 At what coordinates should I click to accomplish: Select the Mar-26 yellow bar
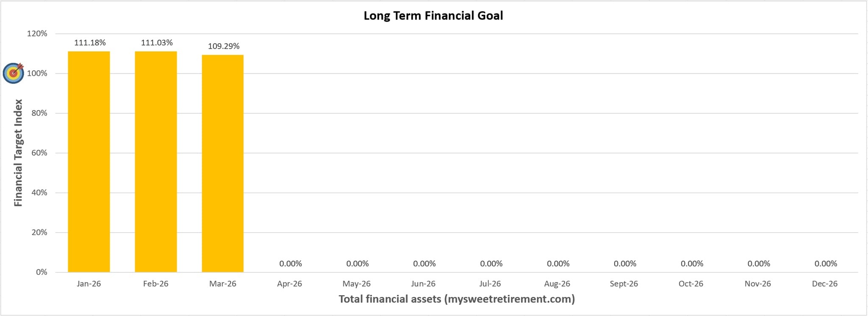[223, 163]
